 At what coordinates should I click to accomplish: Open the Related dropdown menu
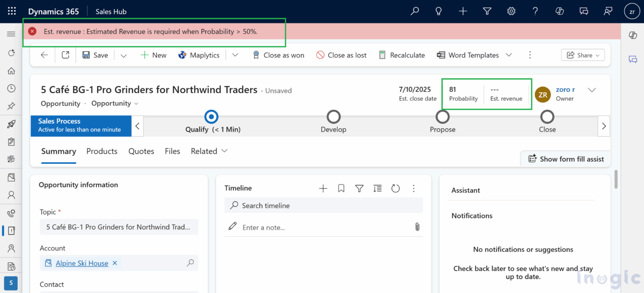click(x=209, y=151)
